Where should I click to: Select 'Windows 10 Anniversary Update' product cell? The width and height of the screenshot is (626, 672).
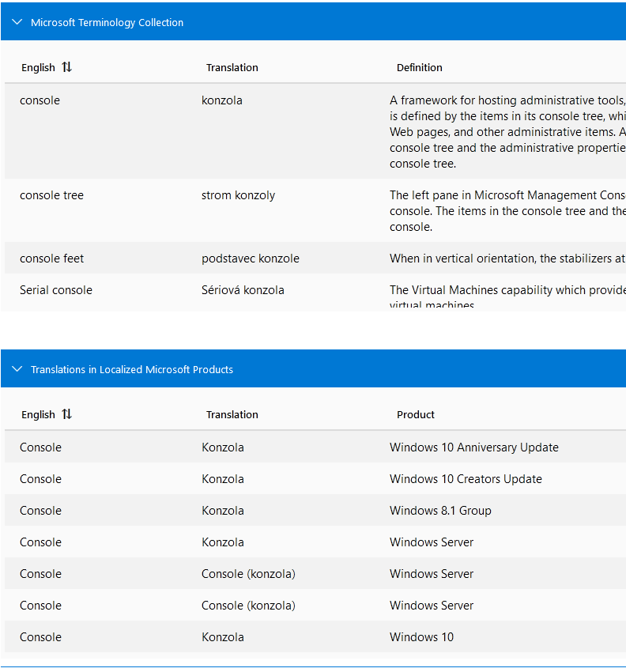click(474, 447)
